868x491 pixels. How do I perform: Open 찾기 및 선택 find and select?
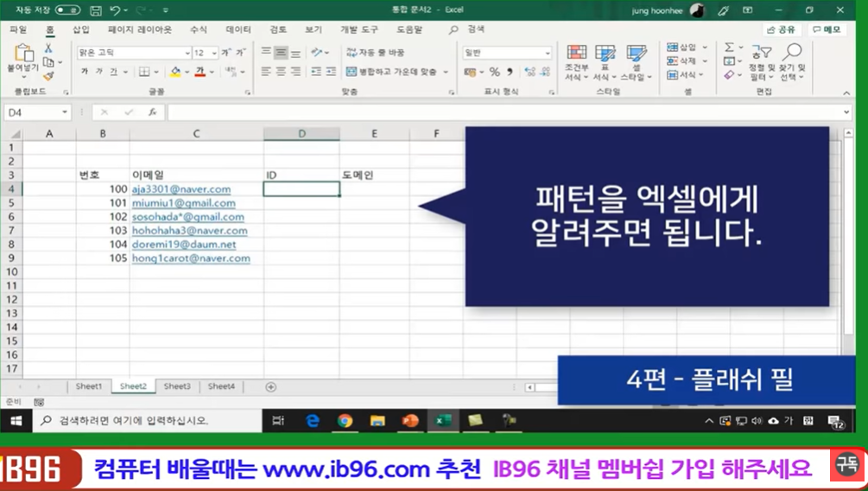click(x=792, y=62)
